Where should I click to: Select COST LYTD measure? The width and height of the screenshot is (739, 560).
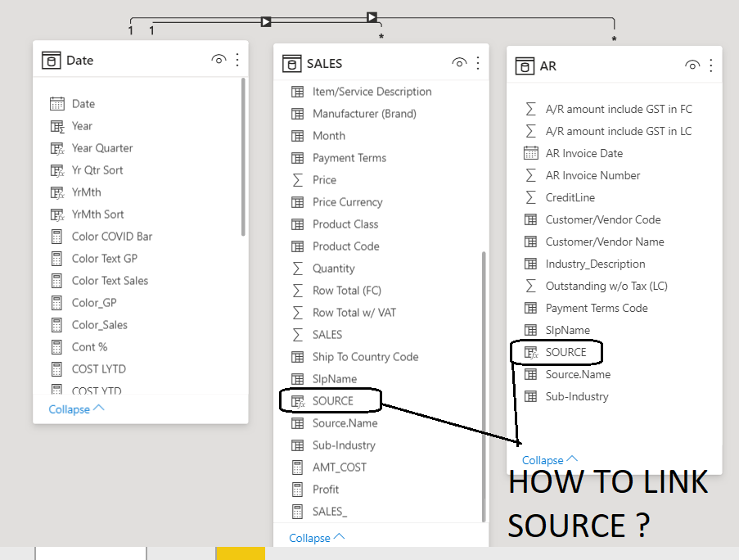click(x=99, y=369)
